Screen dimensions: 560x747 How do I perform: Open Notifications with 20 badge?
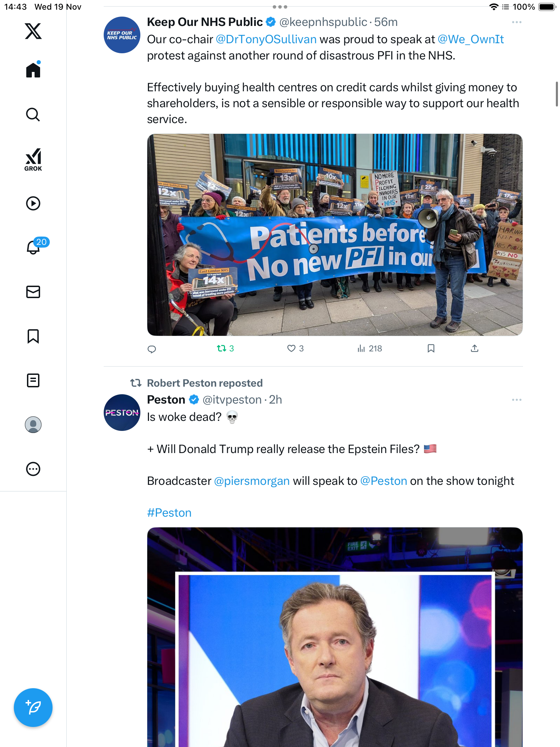pos(34,247)
